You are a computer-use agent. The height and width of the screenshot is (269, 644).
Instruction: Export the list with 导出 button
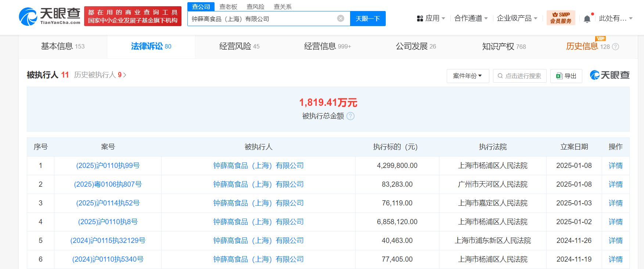[x=566, y=76]
